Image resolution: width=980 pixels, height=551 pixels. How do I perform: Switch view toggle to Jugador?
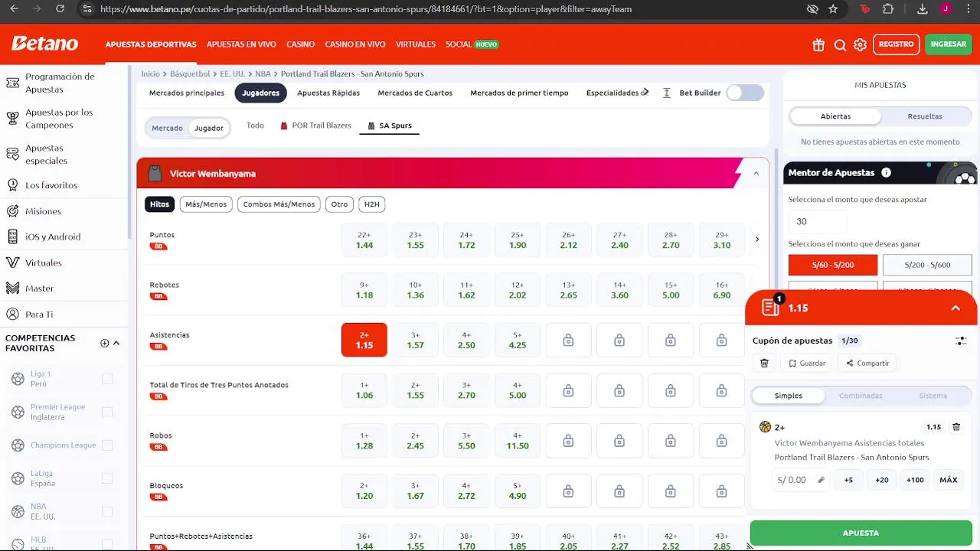coord(208,128)
